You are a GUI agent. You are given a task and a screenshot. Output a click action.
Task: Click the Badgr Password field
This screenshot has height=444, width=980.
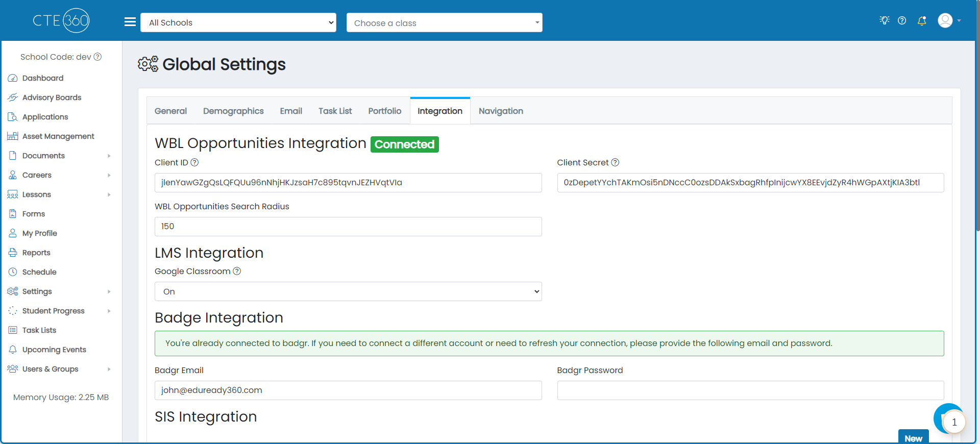tap(750, 390)
